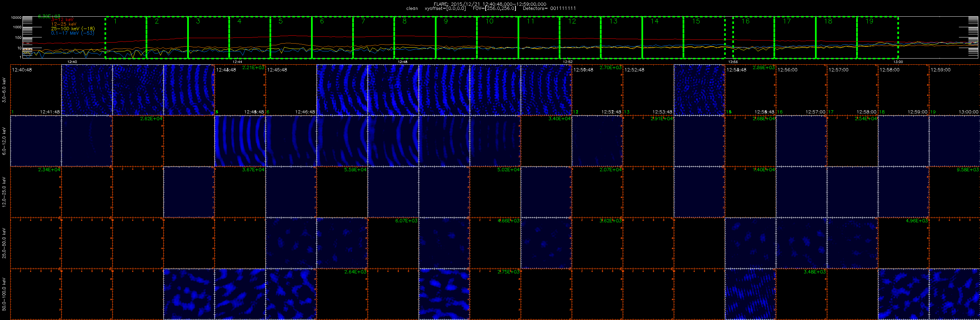Image resolution: width=980 pixels, height=320 pixels.
Task: Select time interval 12 marker in lightcurve
Action: [x=572, y=21]
